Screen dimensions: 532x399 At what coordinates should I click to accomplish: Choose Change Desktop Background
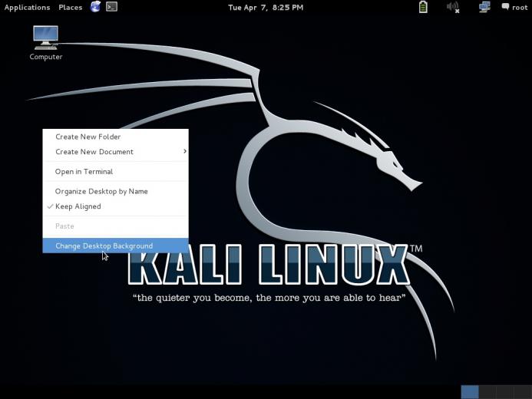[x=115, y=246]
